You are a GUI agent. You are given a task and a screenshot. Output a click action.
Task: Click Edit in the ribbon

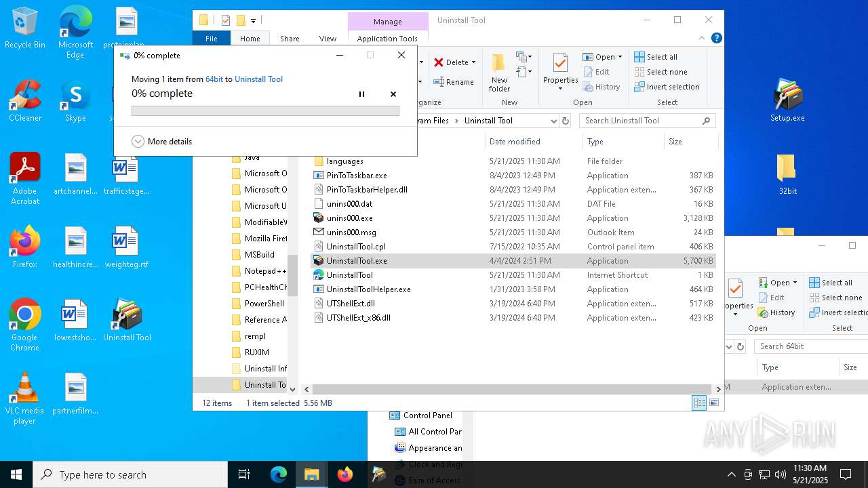(595, 72)
